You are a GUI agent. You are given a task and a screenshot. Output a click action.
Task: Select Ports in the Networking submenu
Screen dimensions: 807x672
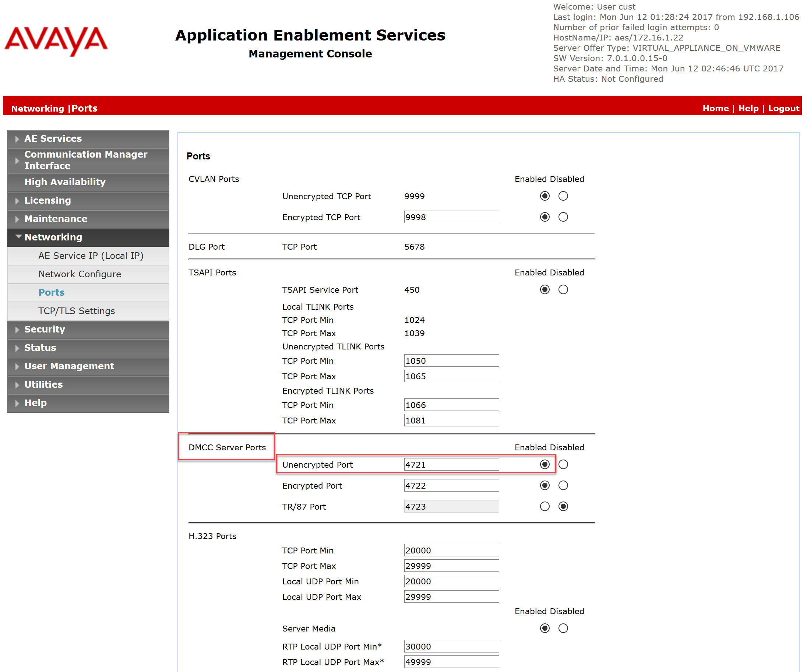pos(52,293)
